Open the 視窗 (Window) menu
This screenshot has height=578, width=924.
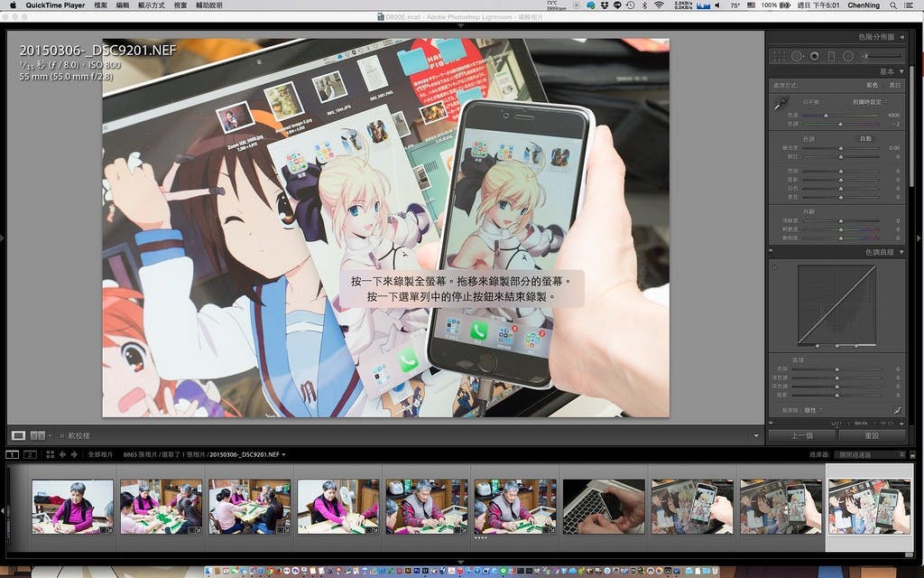tap(180, 5)
